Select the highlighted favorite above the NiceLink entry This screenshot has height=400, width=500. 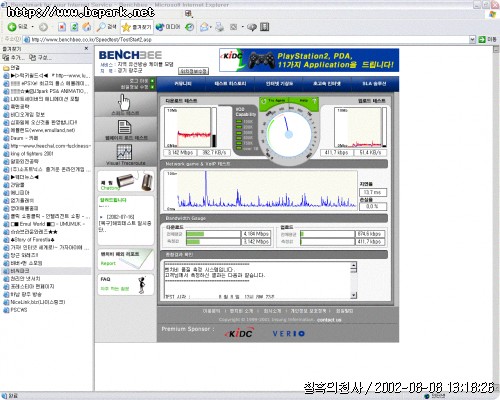click(46, 271)
